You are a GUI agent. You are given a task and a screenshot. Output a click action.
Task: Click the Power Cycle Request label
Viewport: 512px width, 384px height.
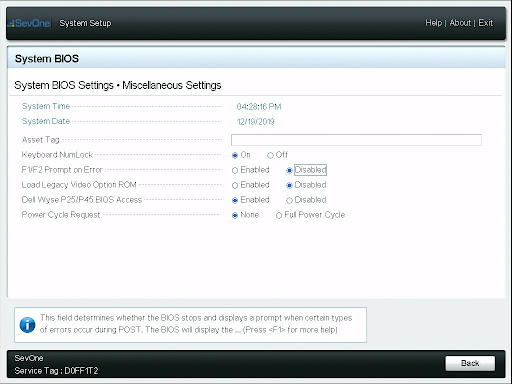click(61, 215)
